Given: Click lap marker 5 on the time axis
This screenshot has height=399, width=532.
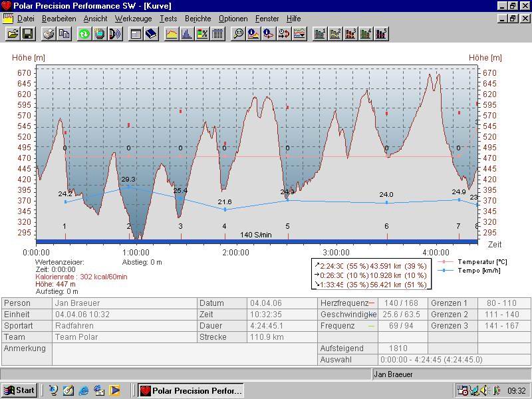Looking at the screenshot, I should click(x=287, y=227).
